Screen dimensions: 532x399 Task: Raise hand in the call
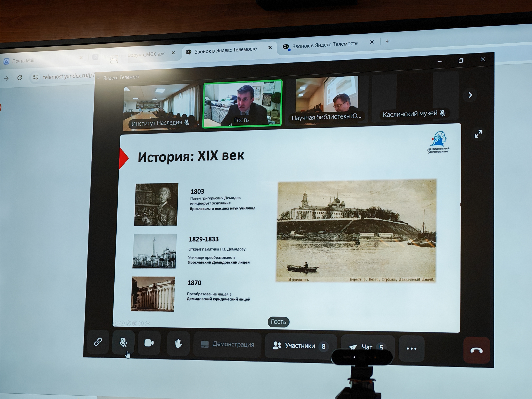(x=178, y=344)
